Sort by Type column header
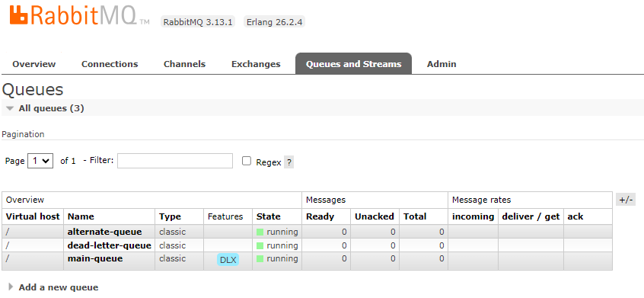This screenshot has height=298, width=644. (170, 216)
